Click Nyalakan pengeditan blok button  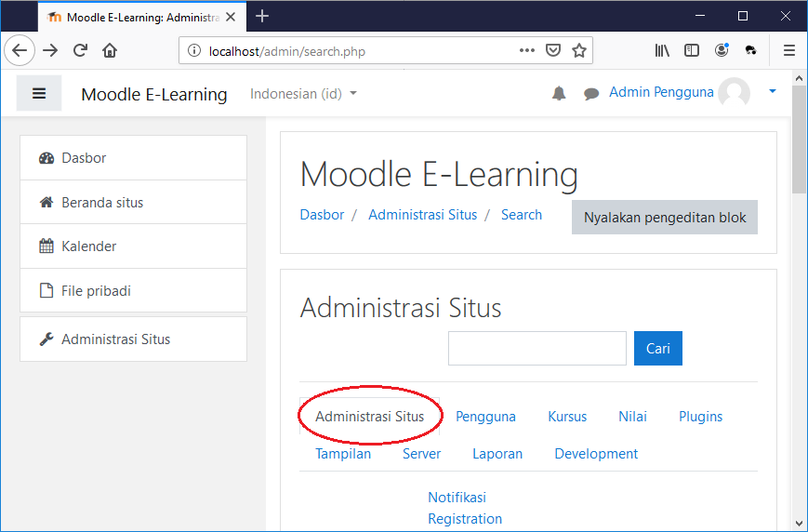click(x=665, y=217)
